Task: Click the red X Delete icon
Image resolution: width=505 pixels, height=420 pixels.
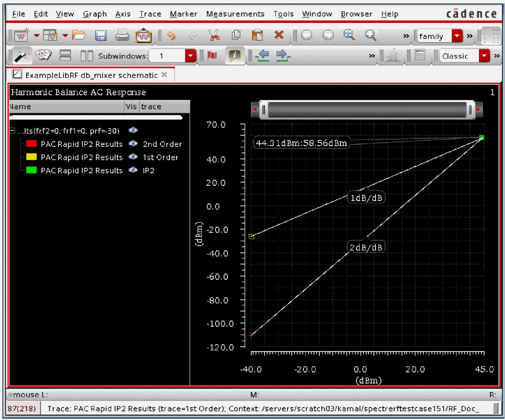Action: click(x=279, y=35)
